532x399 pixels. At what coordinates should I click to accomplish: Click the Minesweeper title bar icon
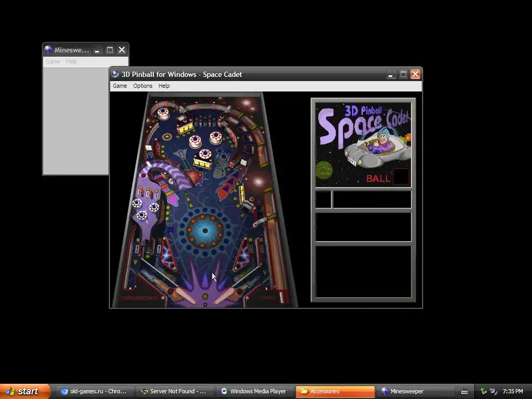point(48,49)
